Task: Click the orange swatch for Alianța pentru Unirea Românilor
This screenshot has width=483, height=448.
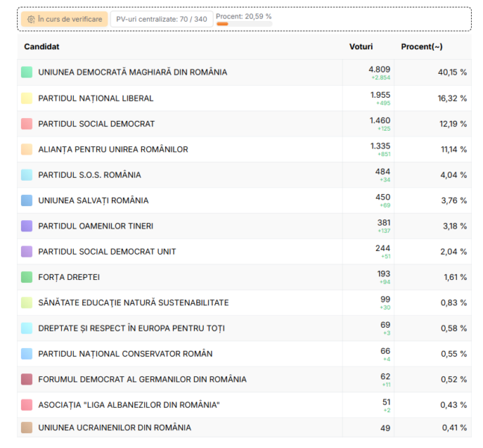Action: tap(27, 149)
